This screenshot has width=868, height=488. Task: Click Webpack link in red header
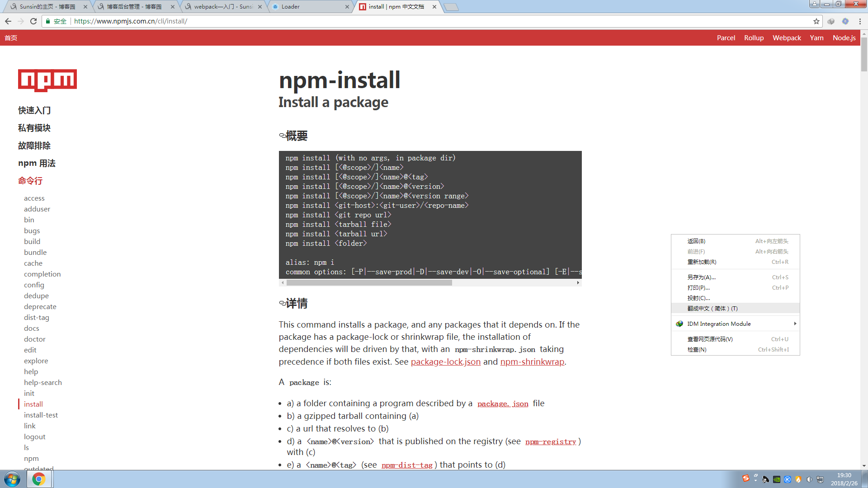tap(786, 38)
